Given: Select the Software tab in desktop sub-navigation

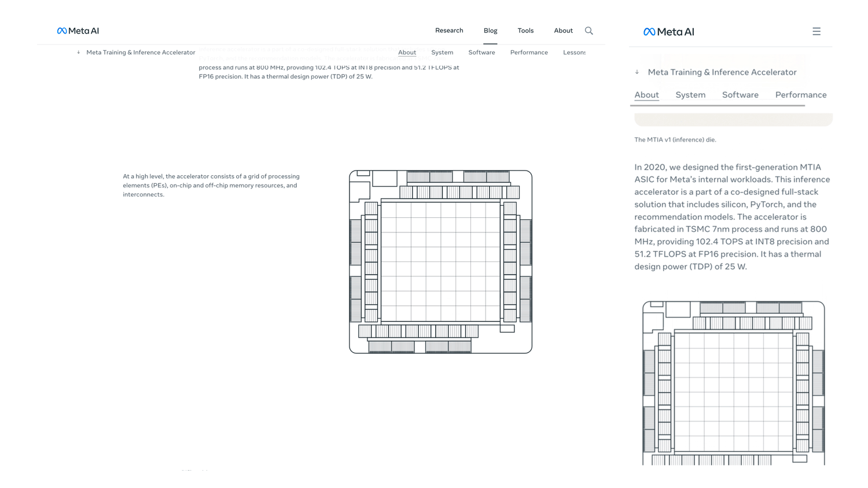Looking at the screenshot, I should point(481,53).
